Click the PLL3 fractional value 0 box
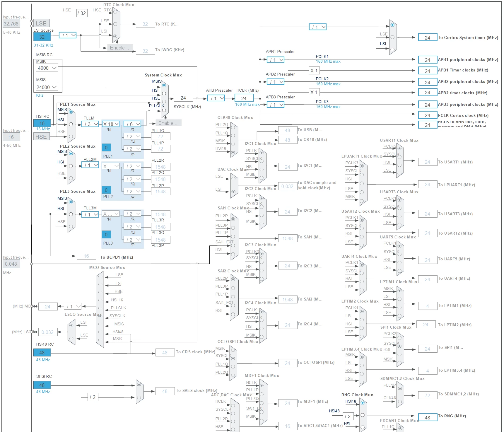Screen dimensions: 504x432 click(106, 235)
